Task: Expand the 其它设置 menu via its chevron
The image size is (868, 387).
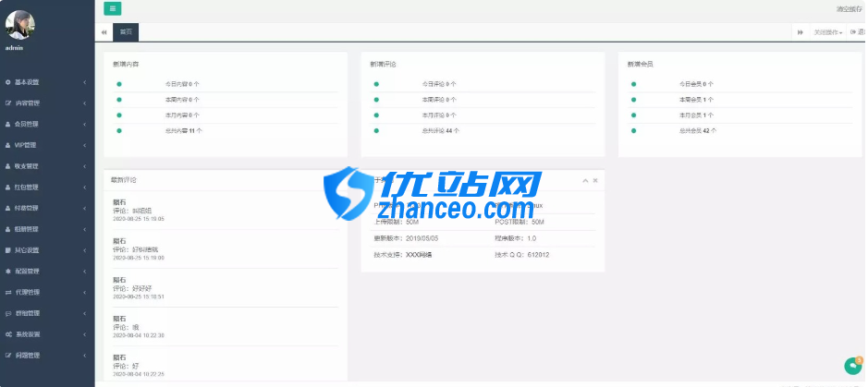Action: 85,250
